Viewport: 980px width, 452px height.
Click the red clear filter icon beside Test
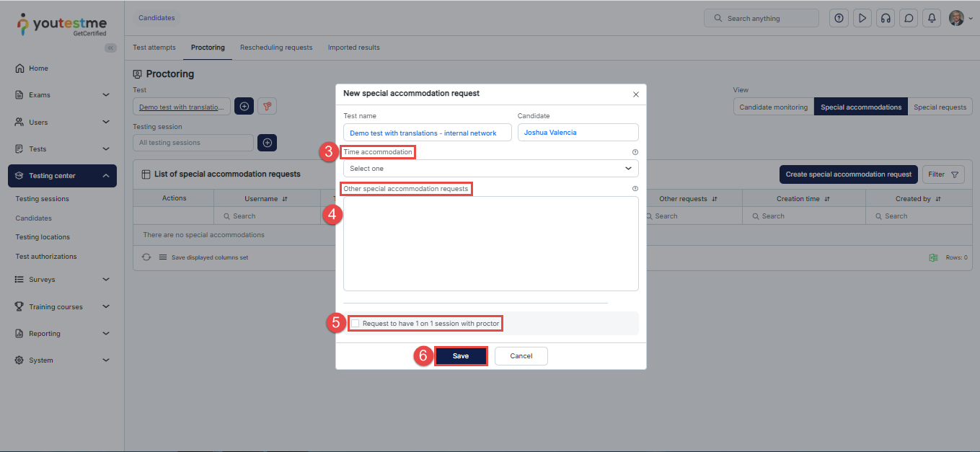[x=267, y=107]
